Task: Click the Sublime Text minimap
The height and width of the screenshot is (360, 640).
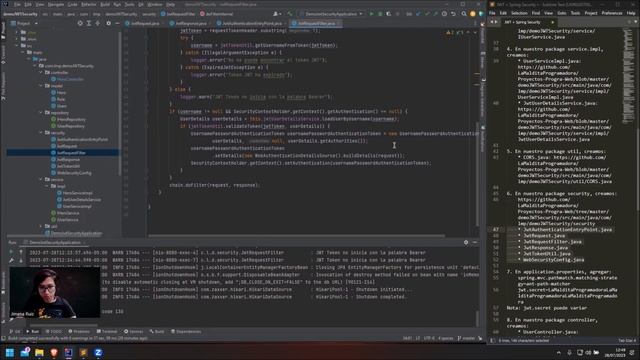Action: [629, 76]
